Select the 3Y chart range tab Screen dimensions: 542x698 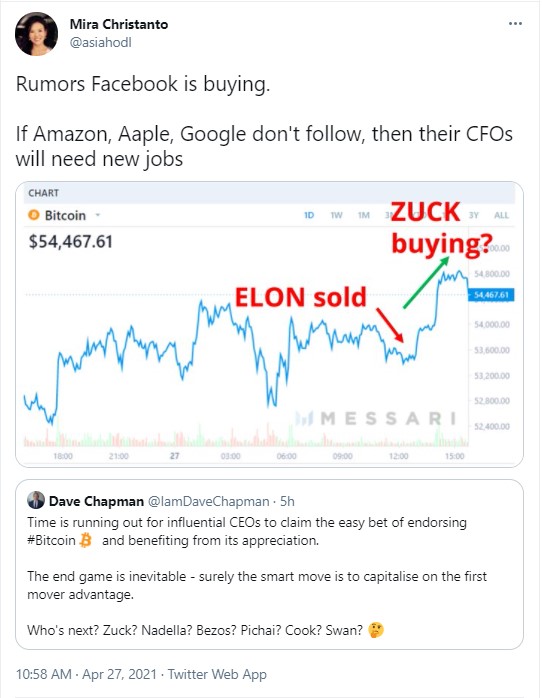tap(473, 215)
